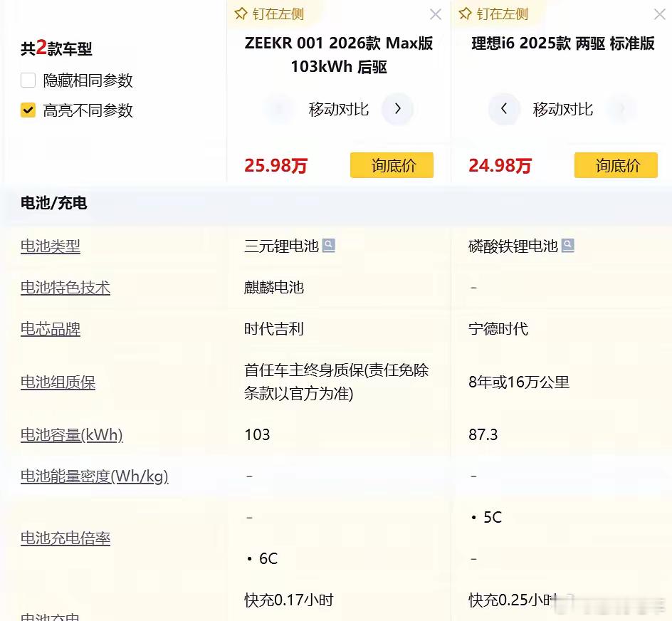The image size is (672, 621).
Task: Click the 25.98万 price
Action: pyautogui.click(x=276, y=165)
